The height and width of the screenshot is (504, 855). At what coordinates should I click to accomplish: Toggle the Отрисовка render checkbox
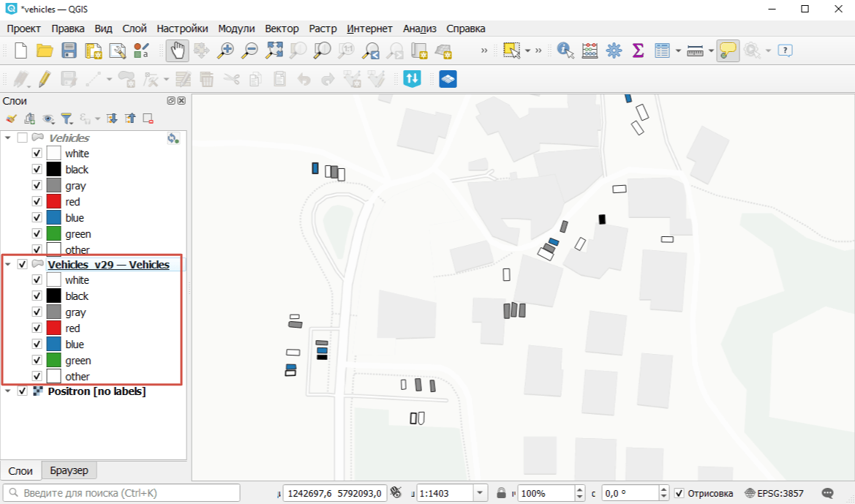click(x=679, y=493)
